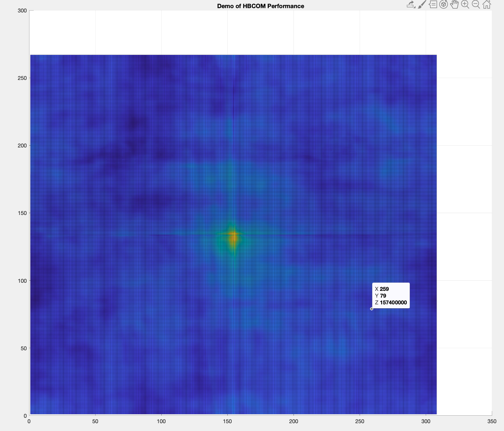Viewport: 504px width, 431px height.
Task: Open the export figure menu icon
Action: coord(411,5)
